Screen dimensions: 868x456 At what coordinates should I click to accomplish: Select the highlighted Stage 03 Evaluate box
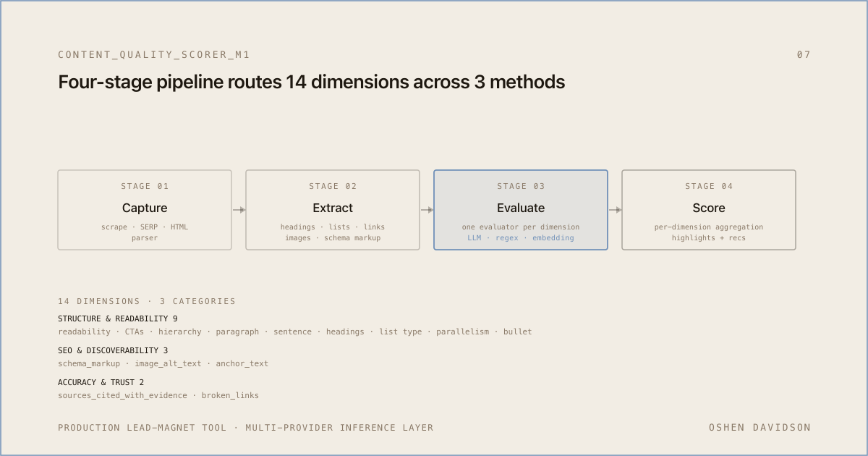click(521, 210)
